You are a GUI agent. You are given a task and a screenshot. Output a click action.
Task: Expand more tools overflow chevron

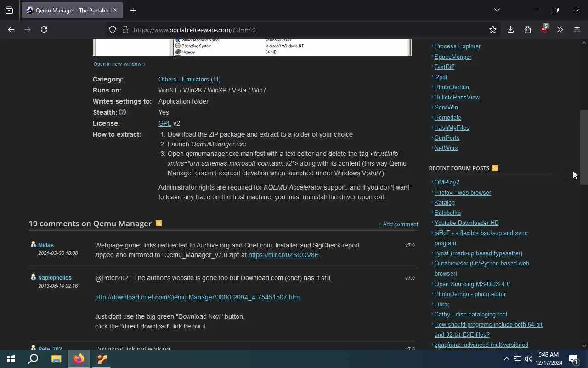tap(560, 29)
